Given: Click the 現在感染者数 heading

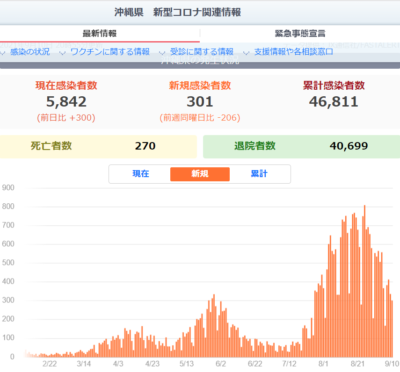Looking at the screenshot, I should (66, 86).
